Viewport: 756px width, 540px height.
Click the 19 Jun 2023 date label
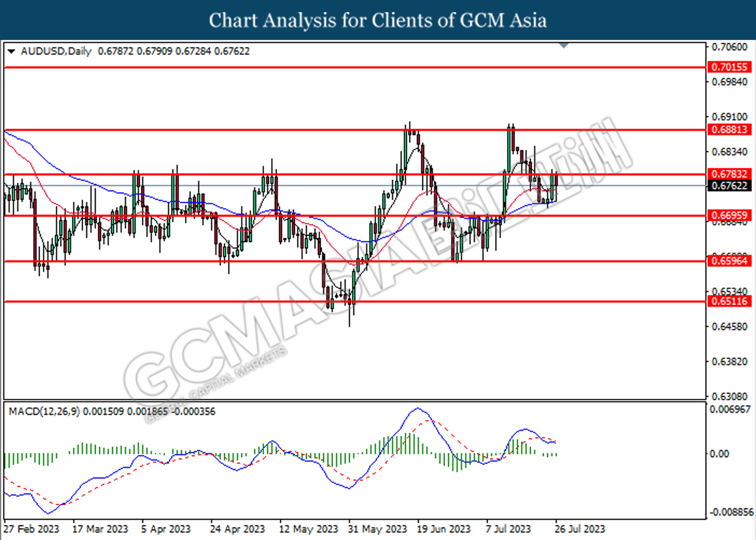point(444,529)
